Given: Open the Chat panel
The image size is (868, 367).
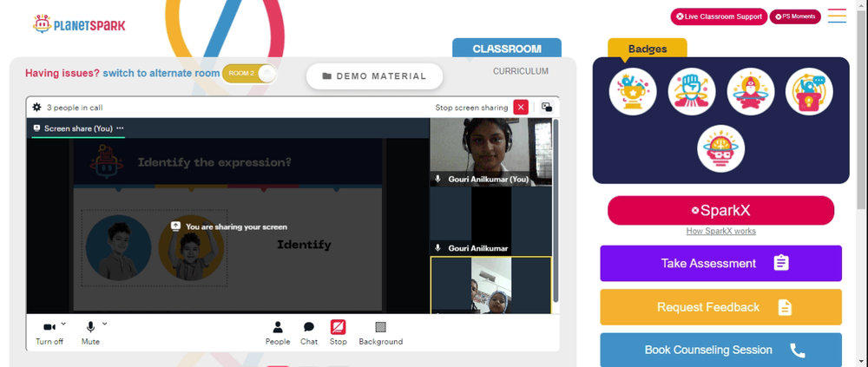Looking at the screenshot, I should (309, 333).
